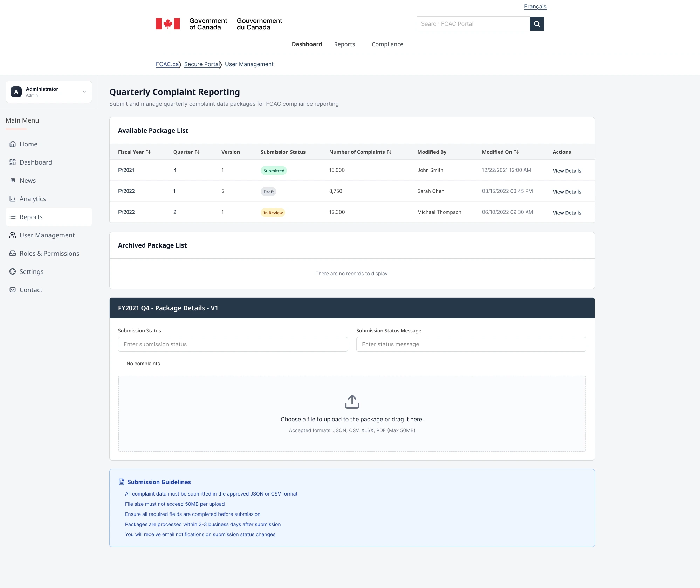Click the In Review status badge
The image size is (700, 588).
pos(273,213)
